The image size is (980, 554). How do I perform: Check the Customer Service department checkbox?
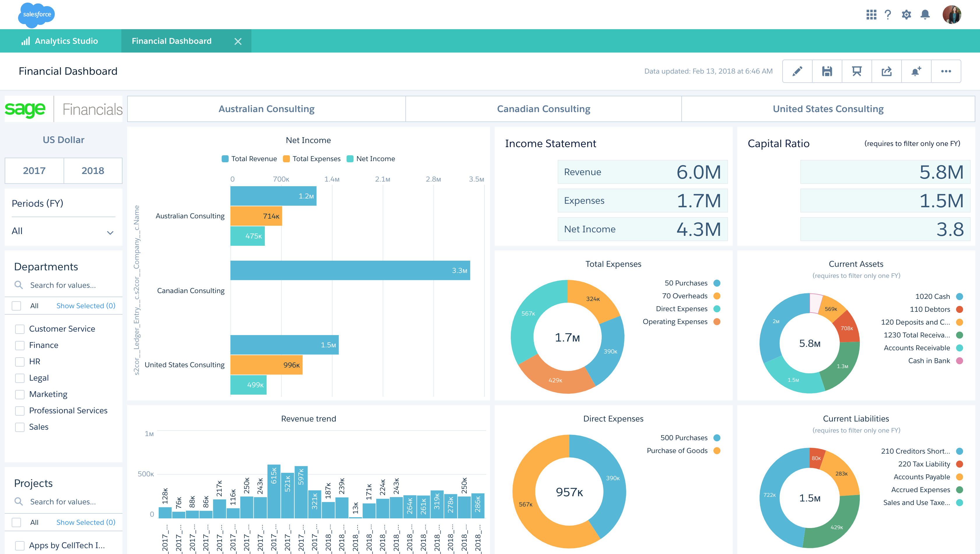20,329
